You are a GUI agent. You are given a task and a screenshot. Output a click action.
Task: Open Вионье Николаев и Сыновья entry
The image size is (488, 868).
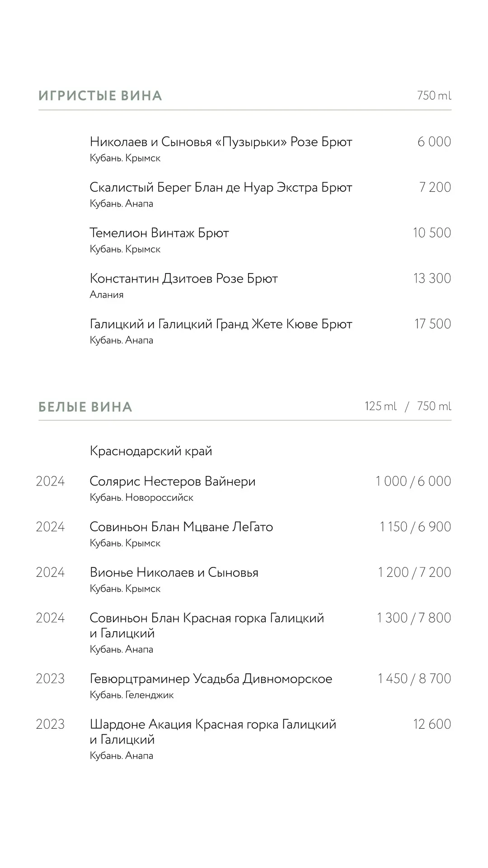point(174,573)
